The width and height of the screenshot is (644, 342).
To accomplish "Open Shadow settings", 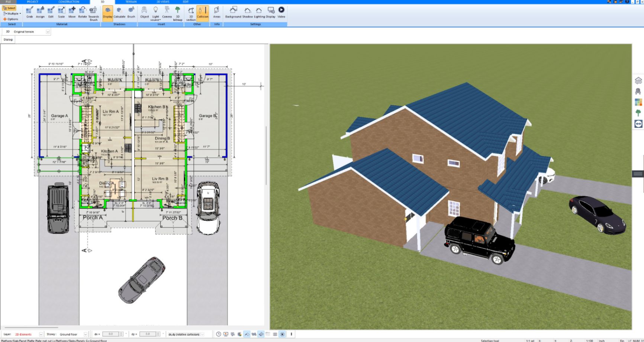I will 248,12.
